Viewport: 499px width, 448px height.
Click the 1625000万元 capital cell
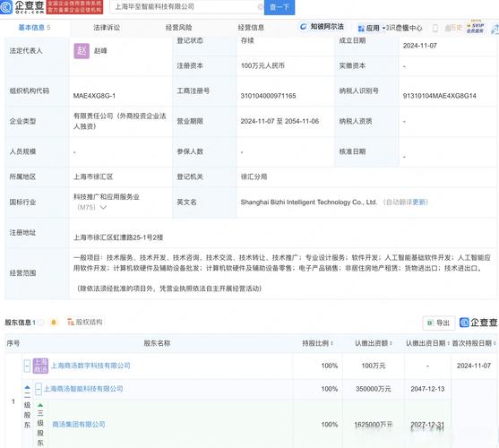374,425
